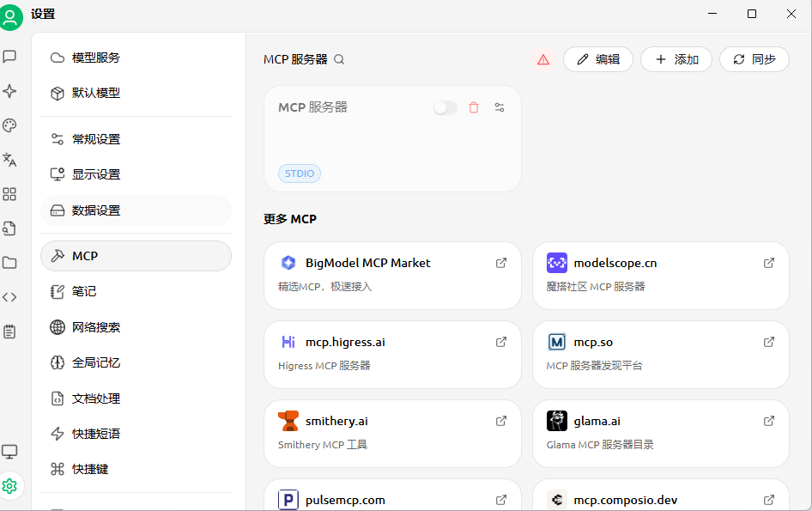This screenshot has width=812, height=511.
Task: Open 快捷键 settings page
Action: 136,469
